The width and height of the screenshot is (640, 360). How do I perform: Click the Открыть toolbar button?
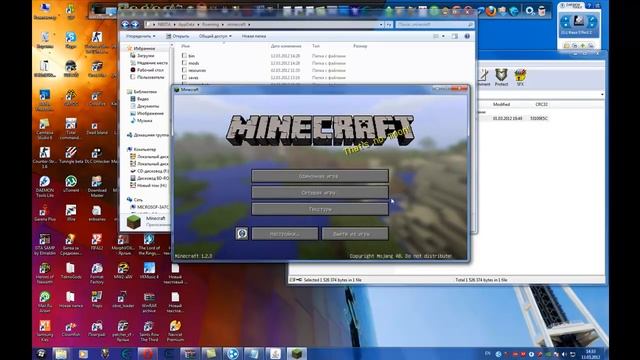(178, 36)
